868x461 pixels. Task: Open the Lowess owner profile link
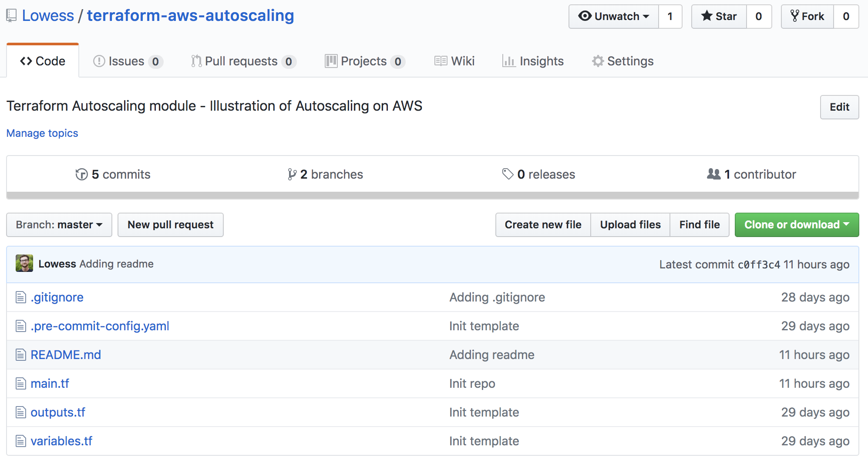point(48,16)
